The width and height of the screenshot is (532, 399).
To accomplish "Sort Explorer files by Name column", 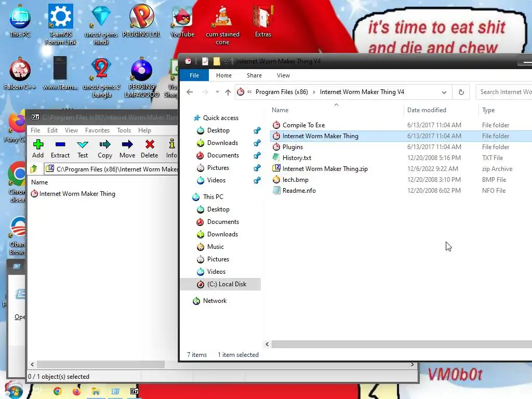I will [x=336, y=110].
